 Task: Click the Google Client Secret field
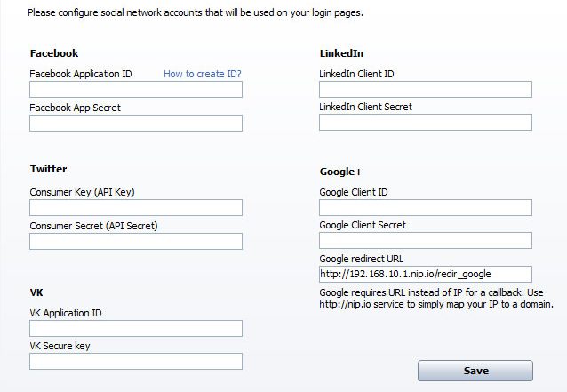[x=426, y=241]
